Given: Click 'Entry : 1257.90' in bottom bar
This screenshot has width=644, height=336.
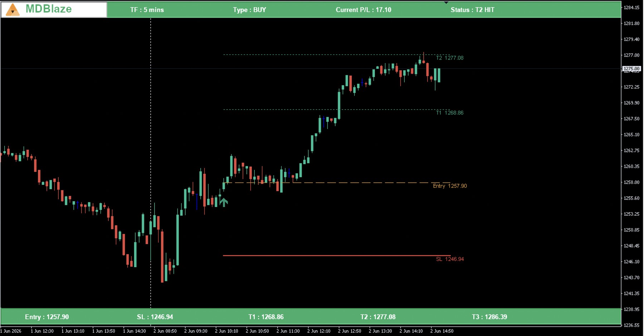Looking at the screenshot, I should click(47, 317).
